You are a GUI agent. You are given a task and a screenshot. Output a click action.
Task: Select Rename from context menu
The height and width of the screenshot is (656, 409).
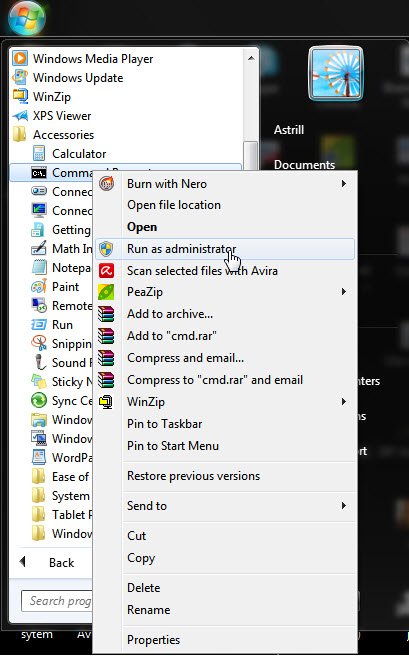148,610
